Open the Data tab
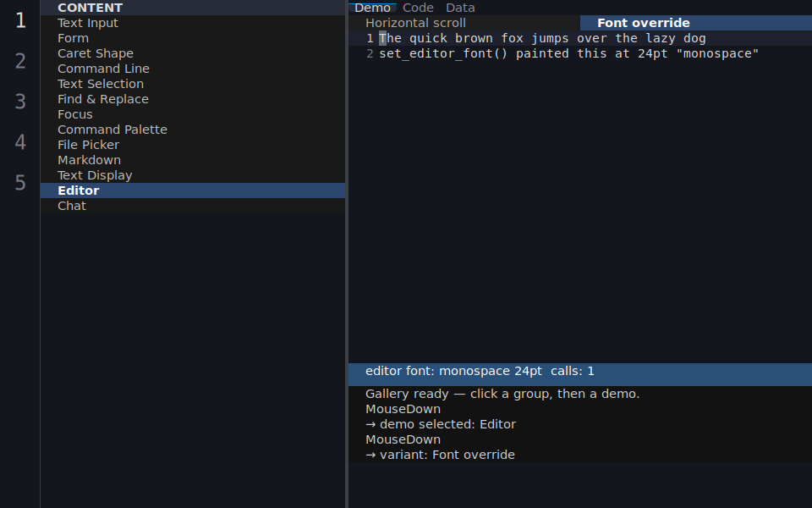 [x=460, y=8]
